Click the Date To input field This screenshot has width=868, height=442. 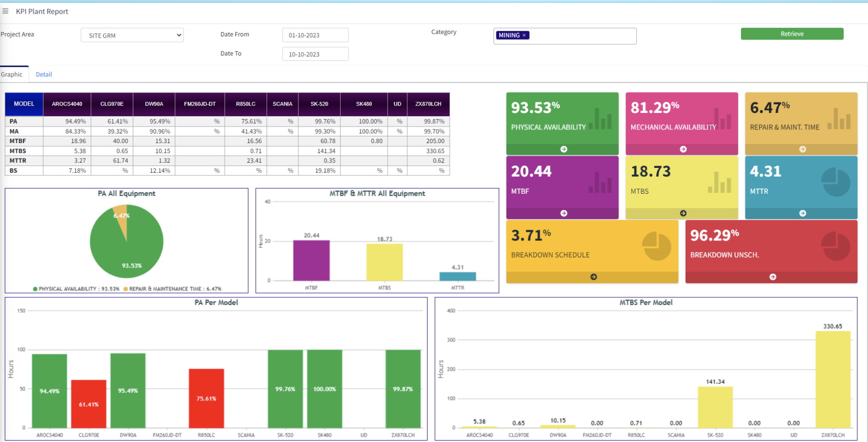(315, 54)
